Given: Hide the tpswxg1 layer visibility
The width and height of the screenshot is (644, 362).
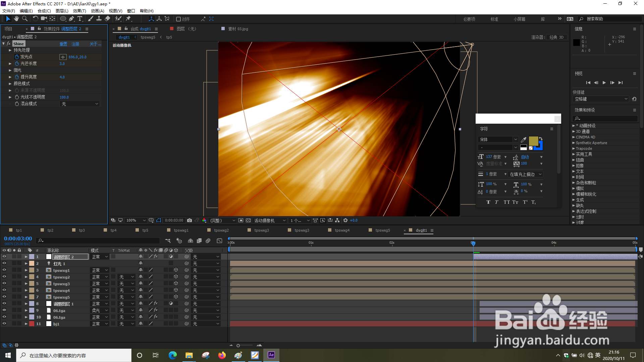Looking at the screenshot, I should coord(4,270).
